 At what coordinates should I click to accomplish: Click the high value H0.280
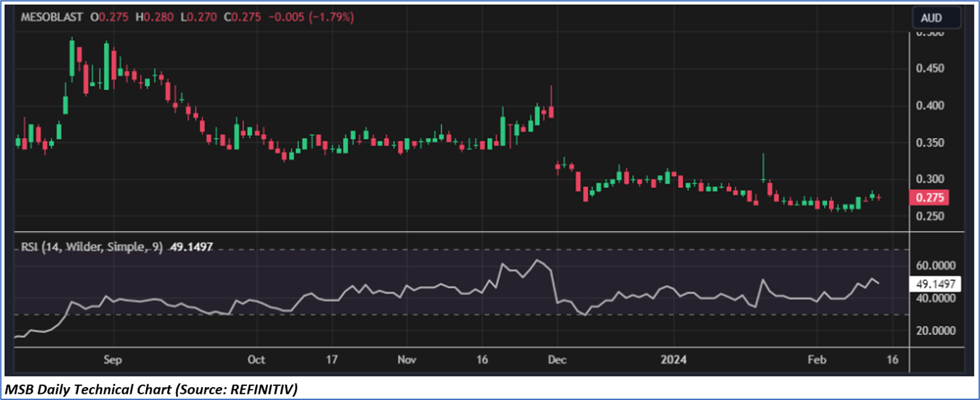coord(154,17)
